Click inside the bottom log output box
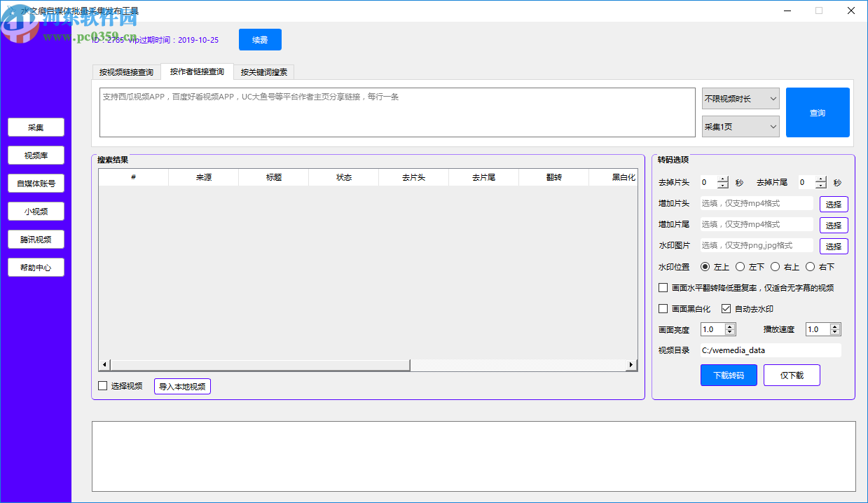The width and height of the screenshot is (868, 503). click(474, 456)
